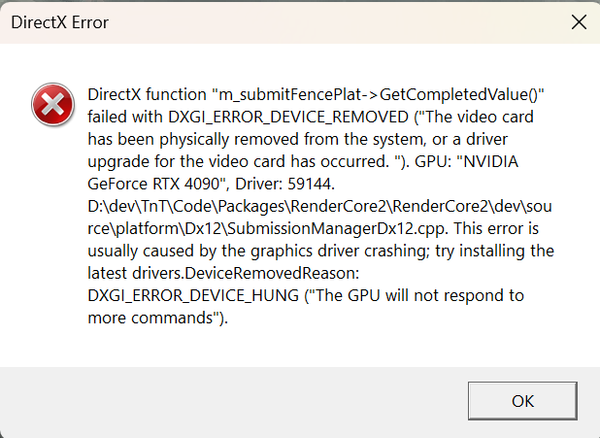Click the red error icon
Viewport: 600px width, 438px height.
tap(48, 104)
